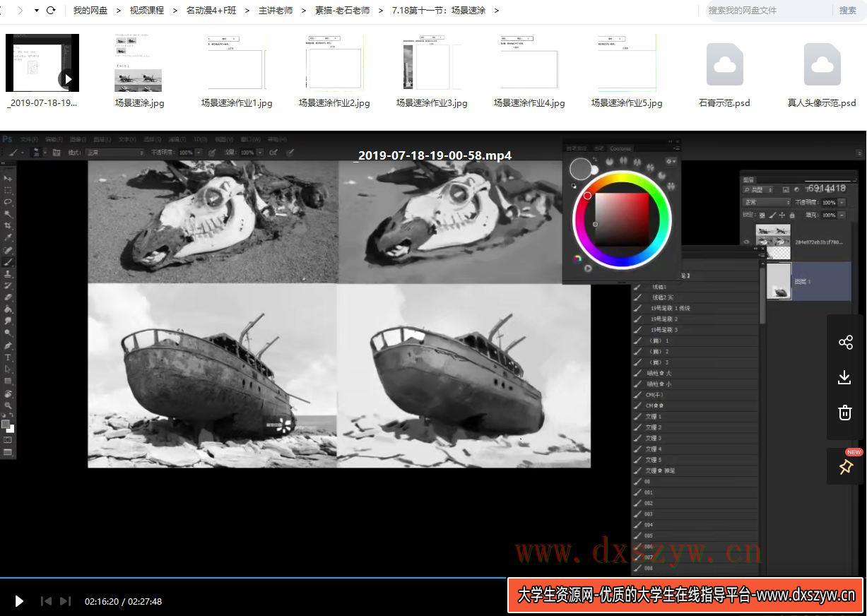The width and height of the screenshot is (867, 616).
Task: Select the Pen tool
Action: [x=8, y=345]
